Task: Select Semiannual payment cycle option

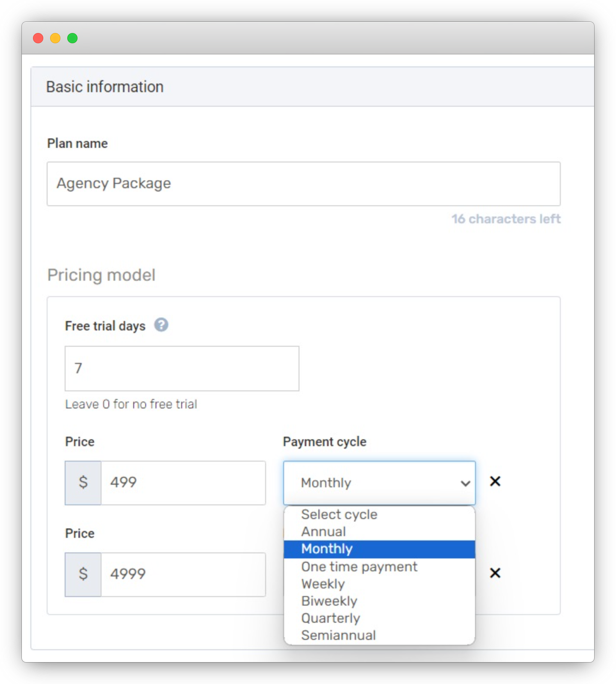Action: pyautogui.click(x=379, y=636)
